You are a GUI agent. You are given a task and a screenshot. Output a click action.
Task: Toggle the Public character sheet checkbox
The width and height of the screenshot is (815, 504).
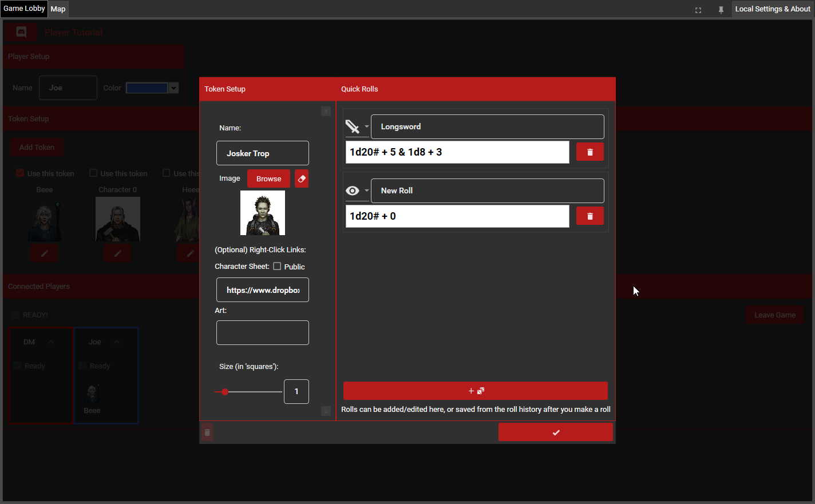click(277, 266)
